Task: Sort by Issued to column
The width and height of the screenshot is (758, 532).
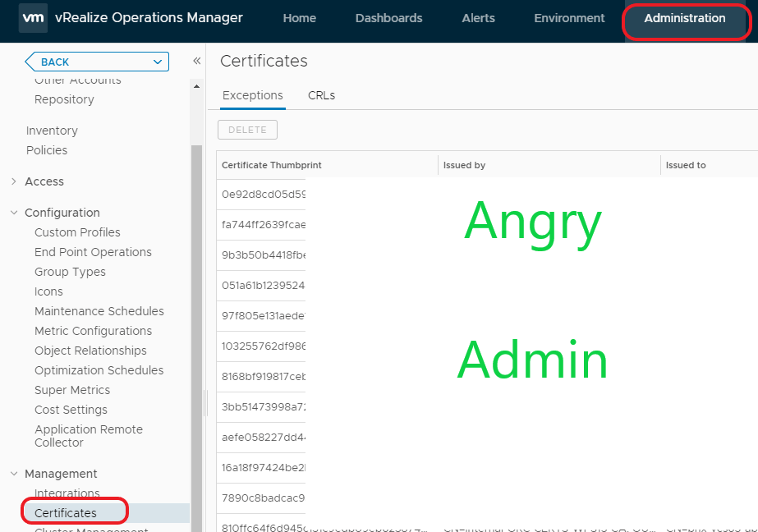Action: [x=686, y=165]
